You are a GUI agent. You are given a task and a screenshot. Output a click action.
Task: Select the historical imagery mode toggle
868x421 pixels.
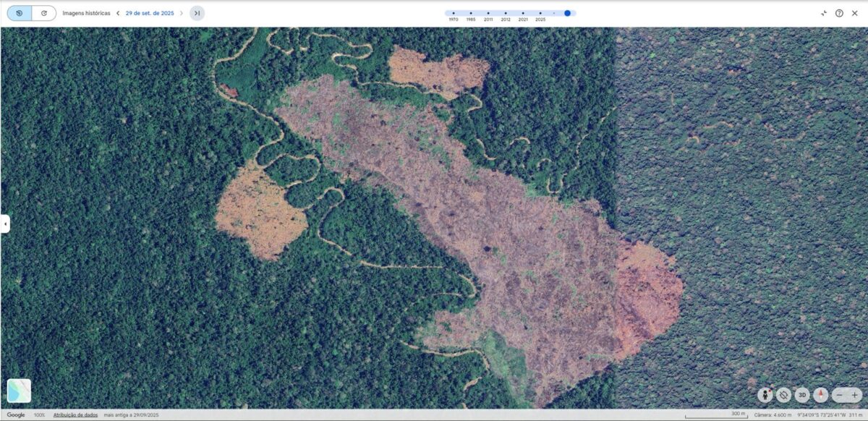click(20, 13)
